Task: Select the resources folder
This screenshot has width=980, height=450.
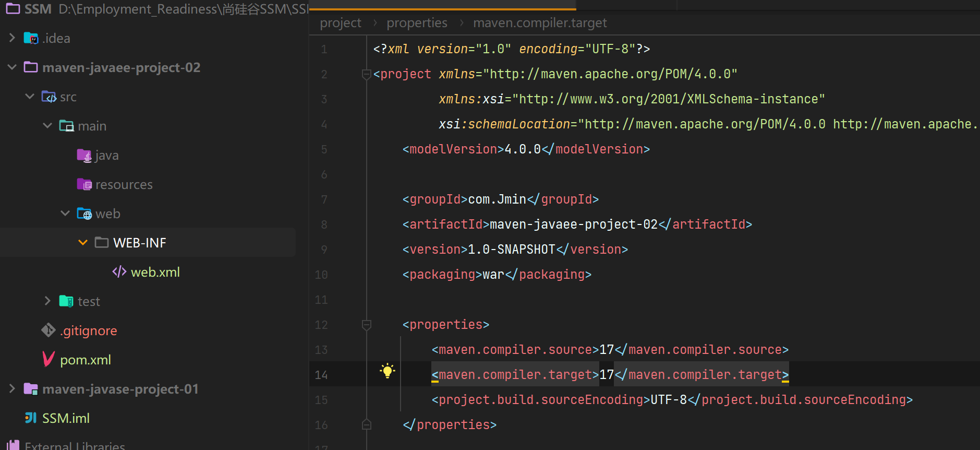Action: (124, 184)
